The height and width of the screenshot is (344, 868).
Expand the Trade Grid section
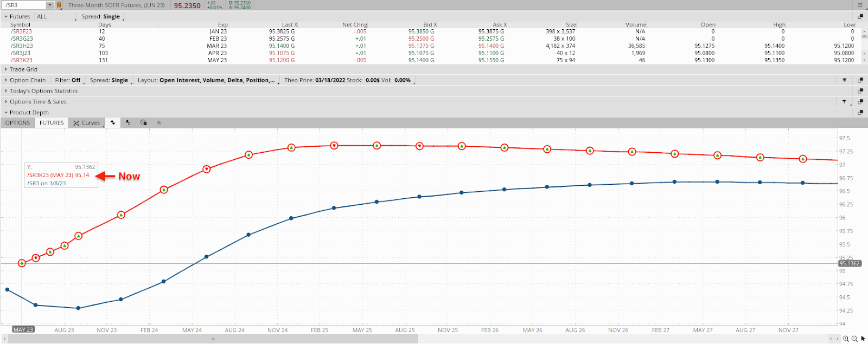click(6, 69)
